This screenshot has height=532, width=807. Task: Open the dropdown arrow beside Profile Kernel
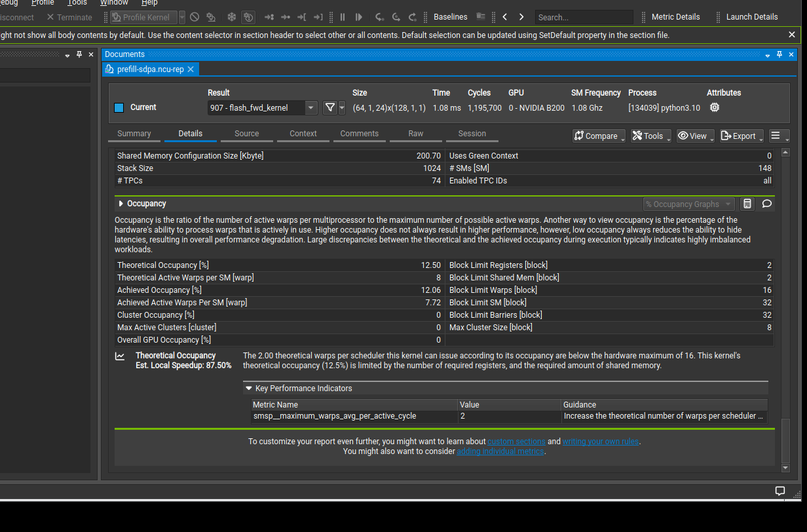coord(182,17)
